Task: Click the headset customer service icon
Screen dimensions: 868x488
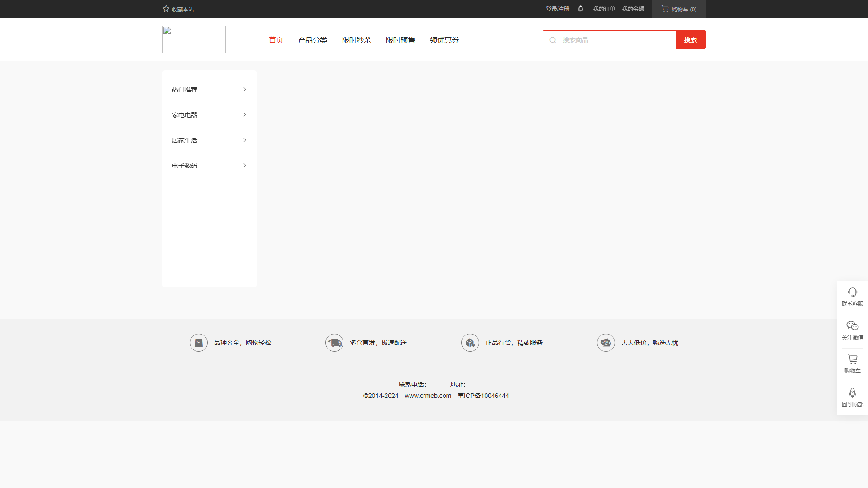Action: 852,292
